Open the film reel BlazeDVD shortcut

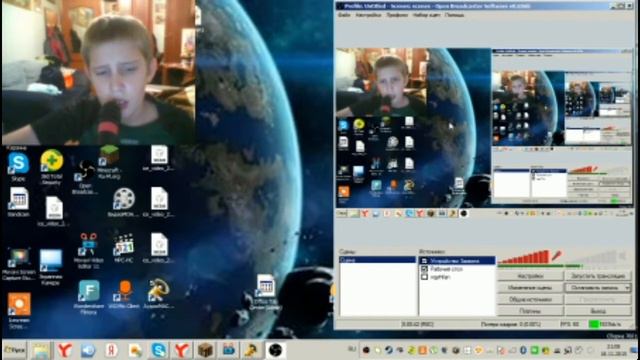click(x=124, y=202)
